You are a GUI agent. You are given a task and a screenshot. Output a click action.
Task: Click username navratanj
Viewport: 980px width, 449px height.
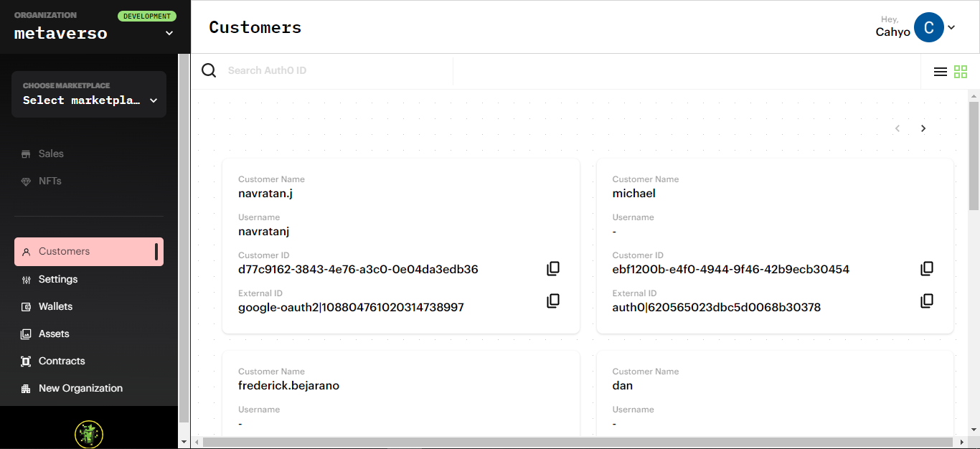(x=263, y=232)
